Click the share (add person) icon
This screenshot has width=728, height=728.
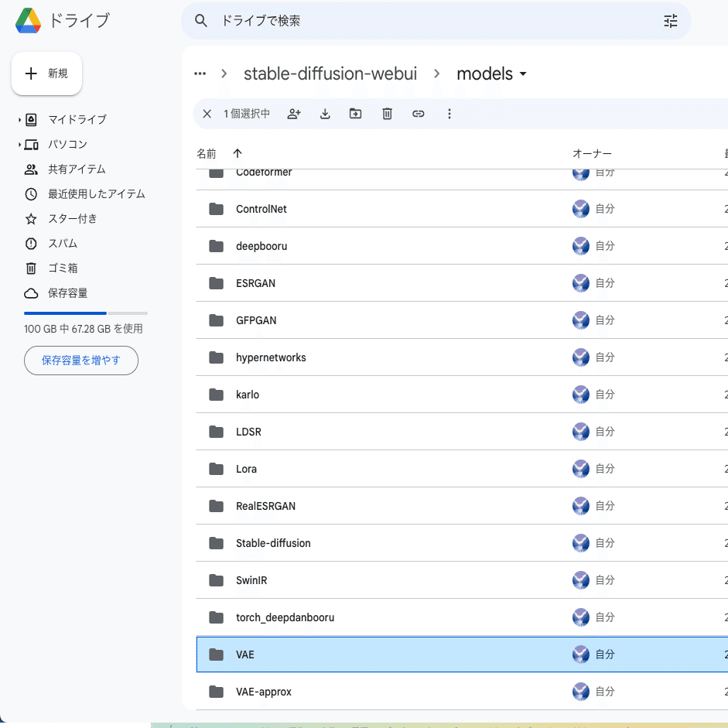294,114
